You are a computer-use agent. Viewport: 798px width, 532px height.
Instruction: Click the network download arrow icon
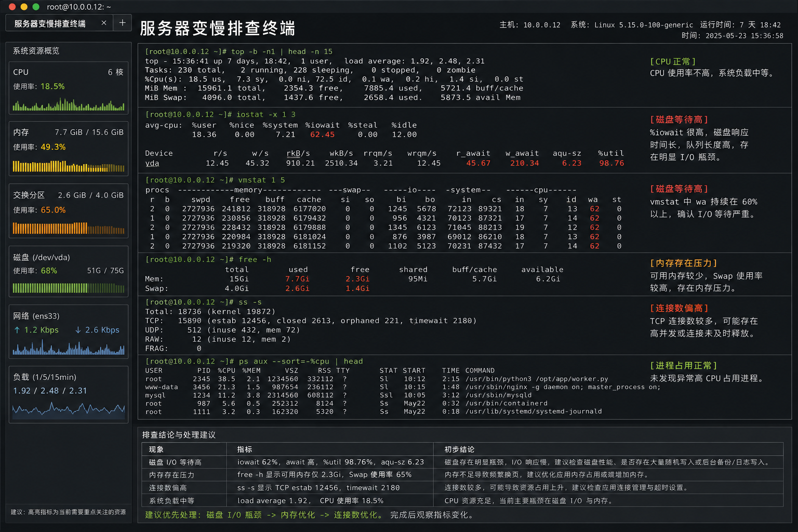tap(78, 330)
